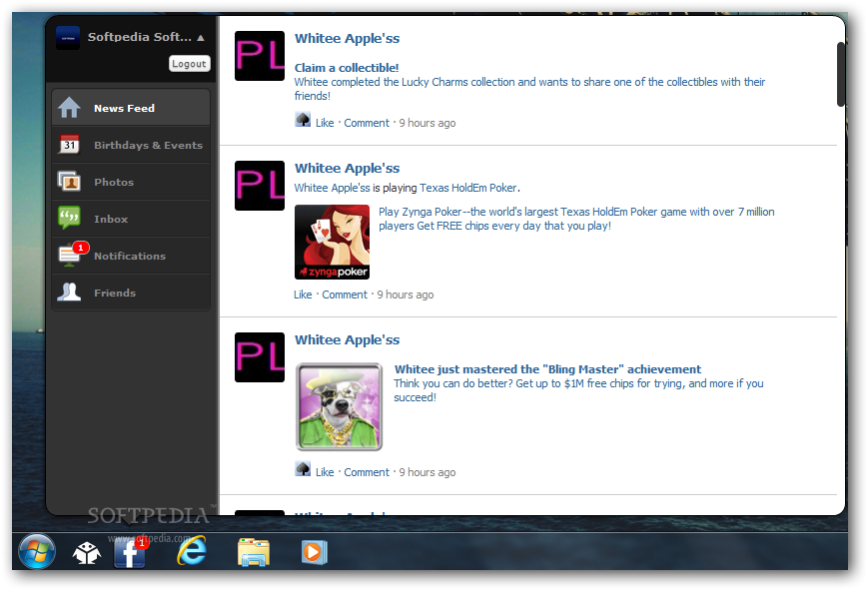
Task: Click PL avatar of the poker post
Action: pyautogui.click(x=260, y=186)
